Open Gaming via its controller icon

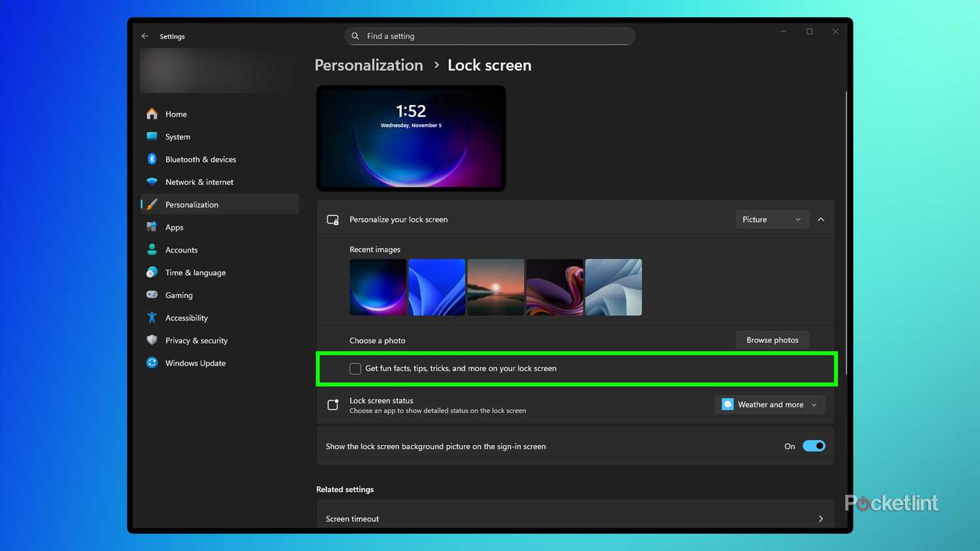point(152,295)
